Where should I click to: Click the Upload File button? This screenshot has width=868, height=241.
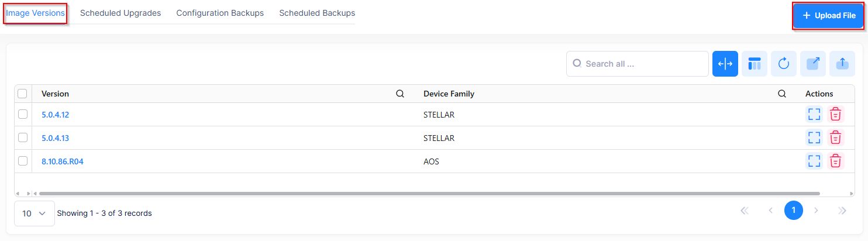click(x=829, y=16)
